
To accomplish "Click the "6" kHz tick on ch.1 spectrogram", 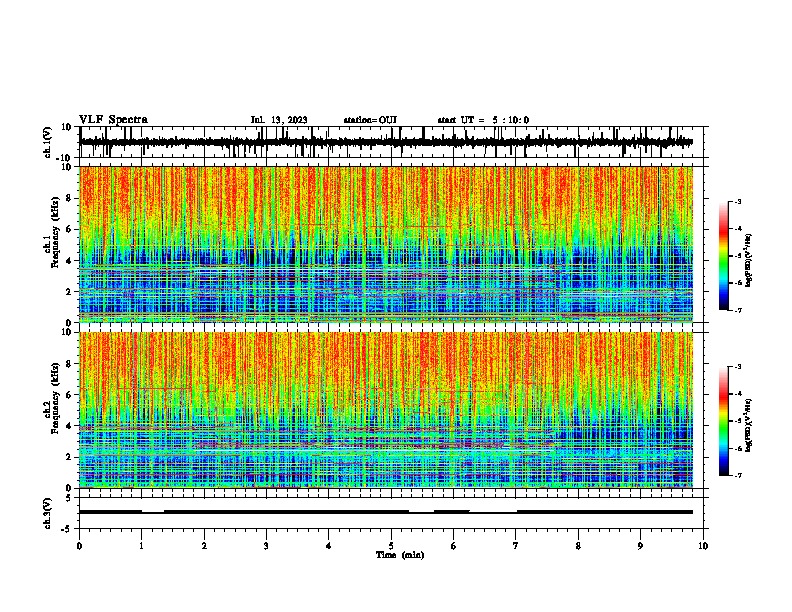I will tap(69, 229).
